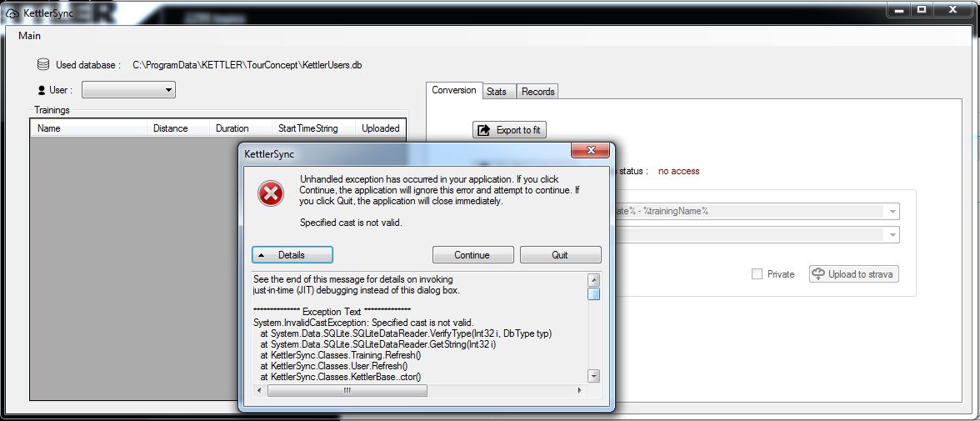Image resolution: width=980 pixels, height=421 pixels.
Task: Click the KettlerSync app icon in title bar
Action: pos(12,13)
